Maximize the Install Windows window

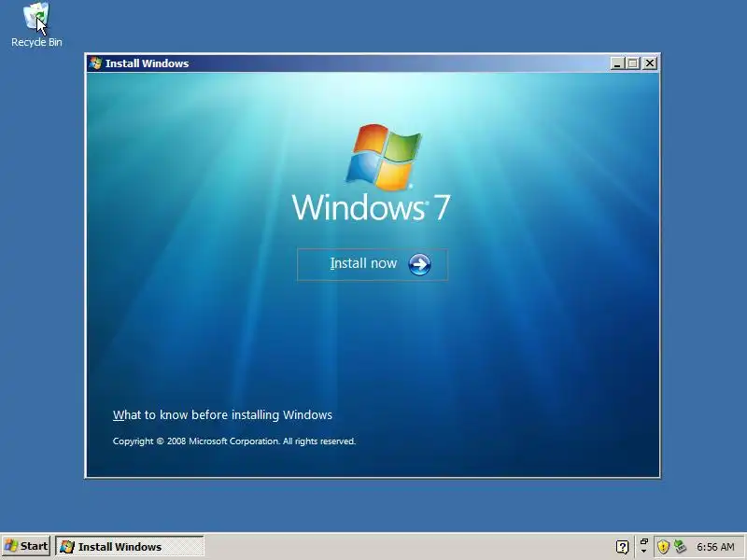pyautogui.click(x=633, y=63)
